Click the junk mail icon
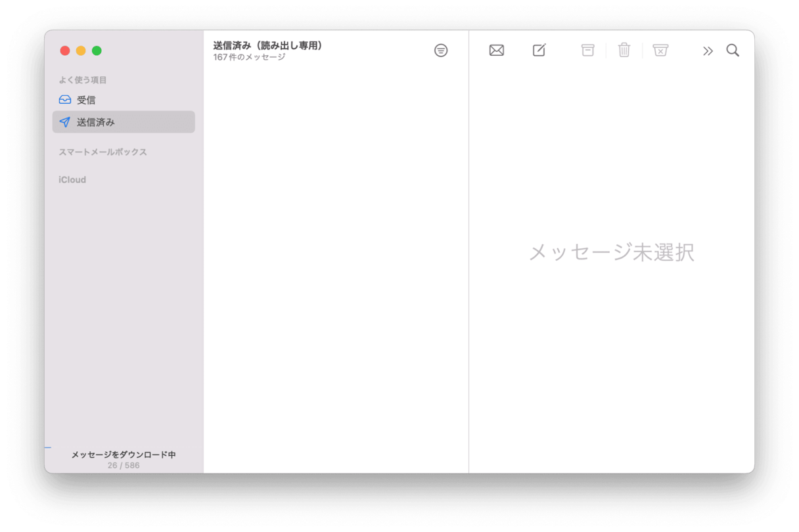 [660, 51]
